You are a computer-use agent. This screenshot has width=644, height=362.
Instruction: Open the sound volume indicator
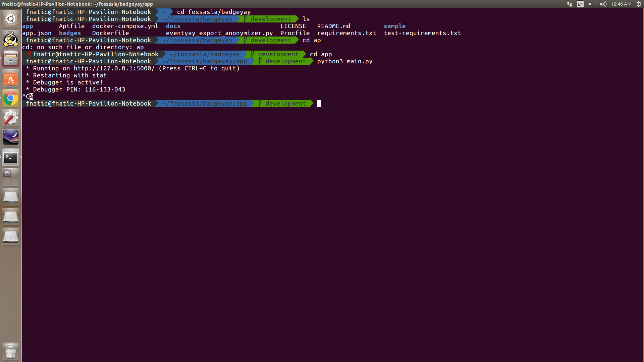[x=603, y=4]
